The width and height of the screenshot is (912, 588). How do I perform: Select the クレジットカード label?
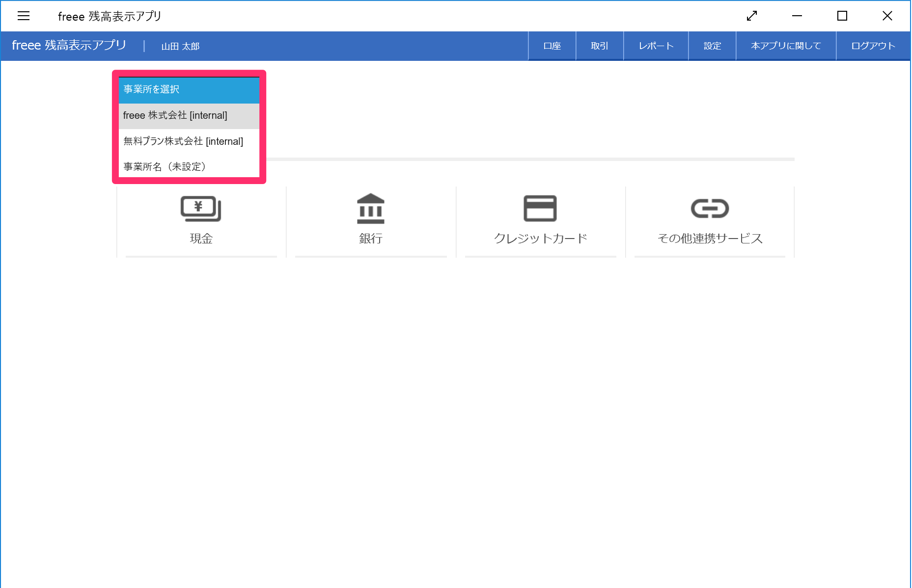(540, 239)
